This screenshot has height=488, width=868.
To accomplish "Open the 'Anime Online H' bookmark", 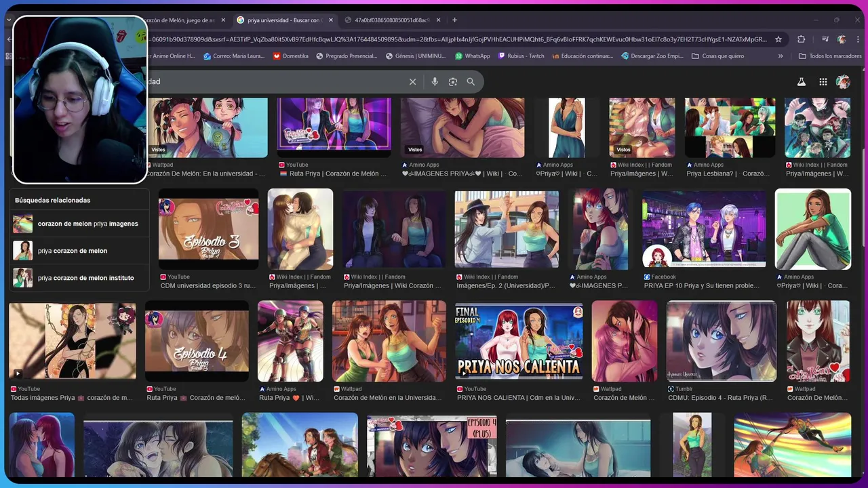I will pyautogui.click(x=171, y=56).
